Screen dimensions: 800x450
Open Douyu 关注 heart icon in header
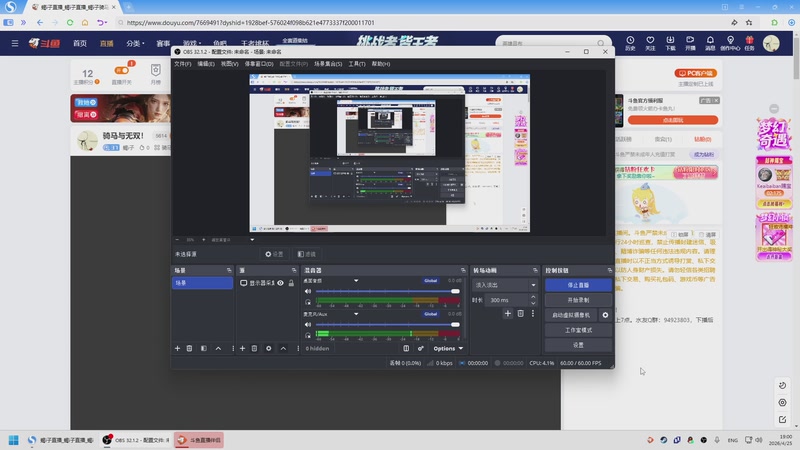coord(650,43)
